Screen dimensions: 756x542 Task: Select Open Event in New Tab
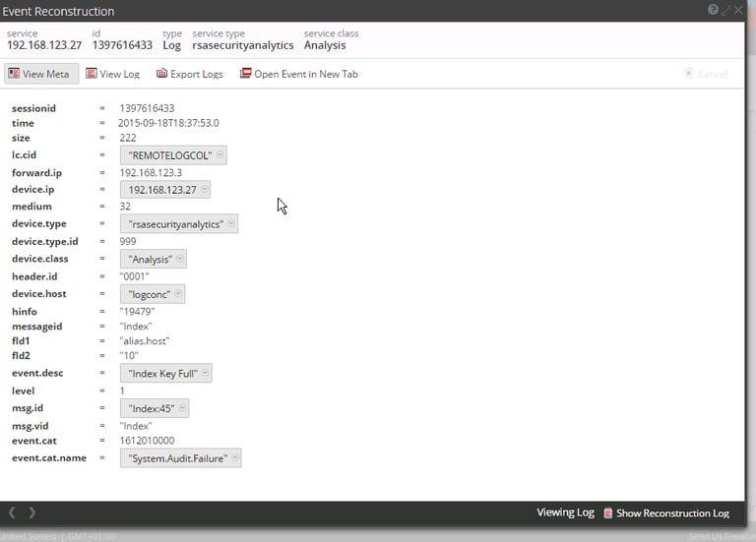point(299,74)
